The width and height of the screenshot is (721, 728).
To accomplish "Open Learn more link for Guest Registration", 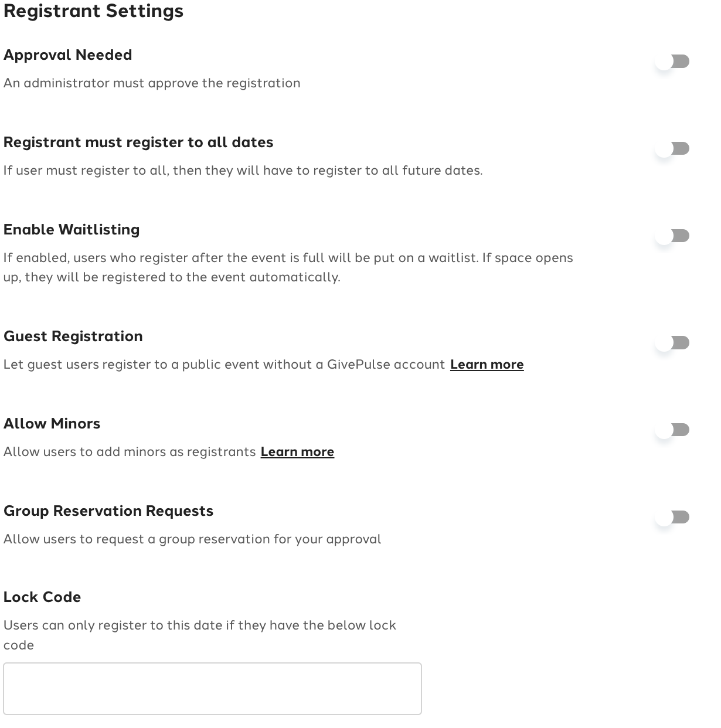I will tap(487, 365).
